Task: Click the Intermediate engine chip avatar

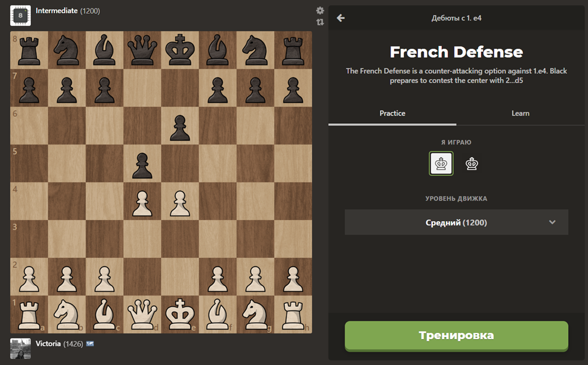Action: pyautogui.click(x=21, y=15)
